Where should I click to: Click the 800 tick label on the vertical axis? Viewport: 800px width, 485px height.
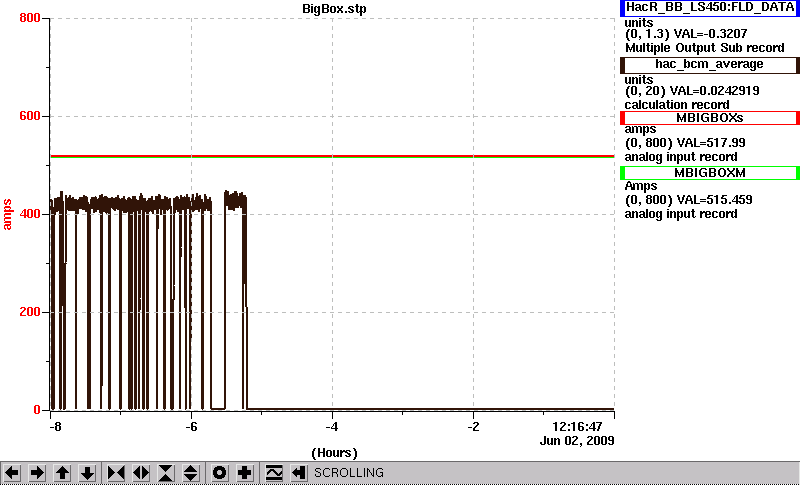(29, 18)
